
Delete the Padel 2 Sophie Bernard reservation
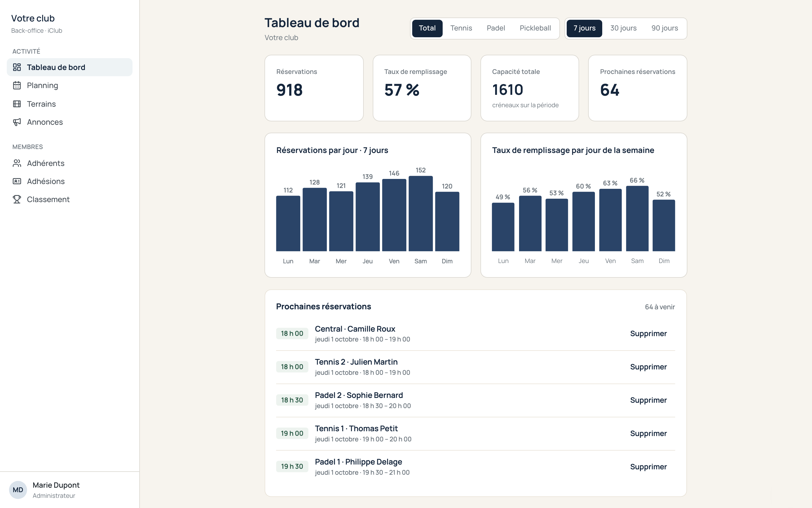pos(648,400)
